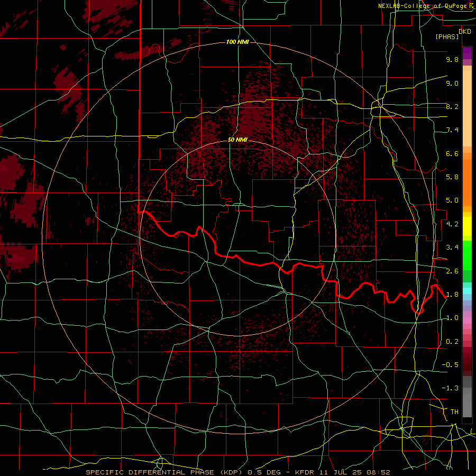Click the -1.3 value on the scale
The height and width of the screenshot is (476, 476).
click(x=450, y=388)
